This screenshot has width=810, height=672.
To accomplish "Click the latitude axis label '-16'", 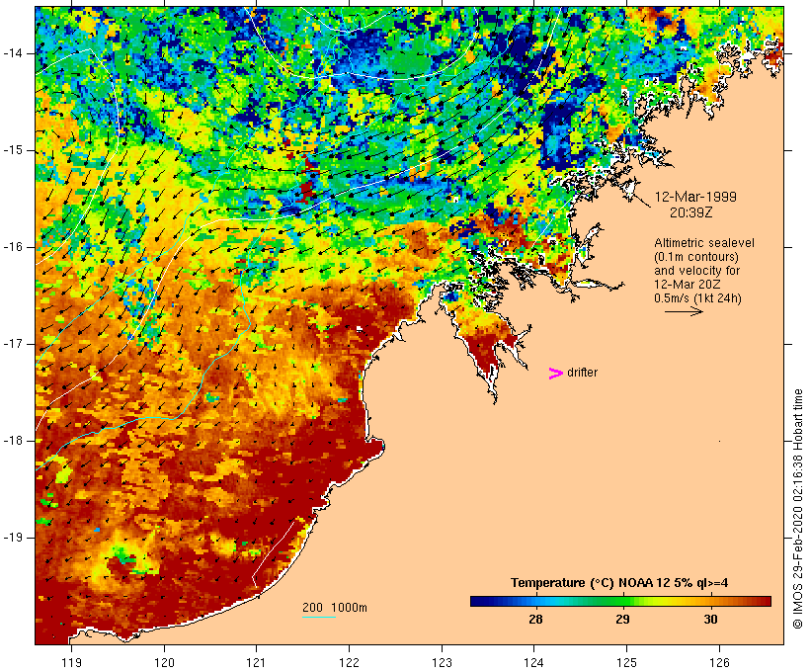I will pos(13,247).
